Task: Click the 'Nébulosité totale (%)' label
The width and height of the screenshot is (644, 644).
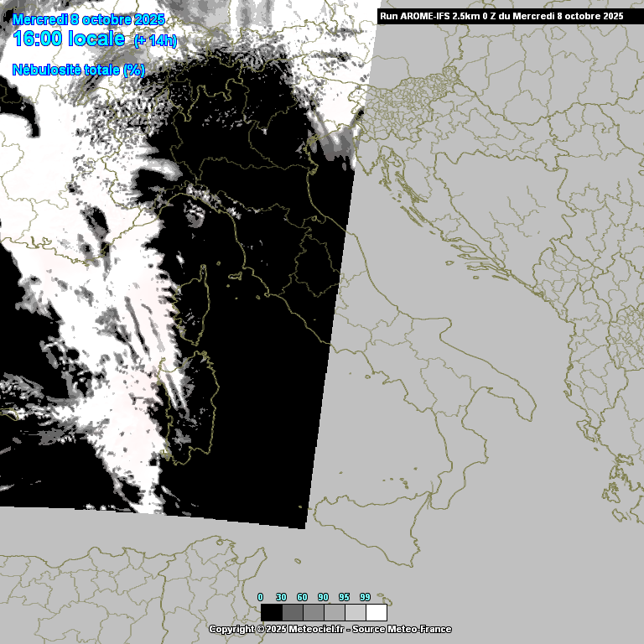Action: point(79,70)
